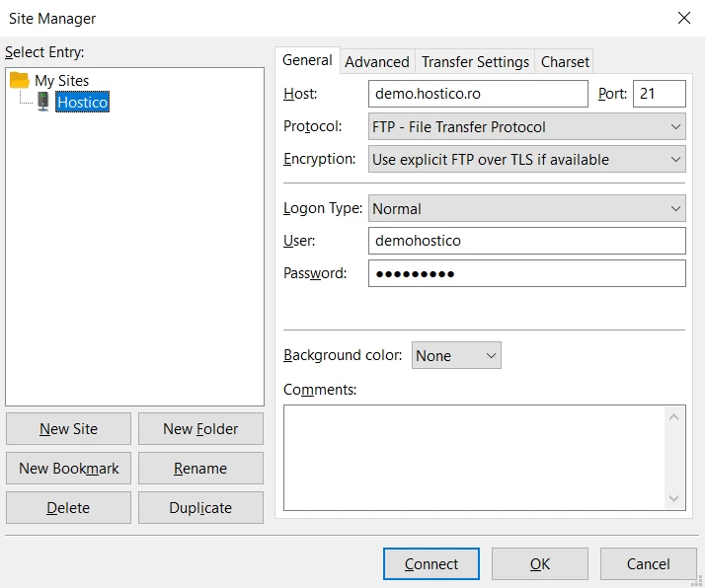Viewport: 705px width, 588px height.
Task: Click the Hostico server icon
Action: point(43,102)
